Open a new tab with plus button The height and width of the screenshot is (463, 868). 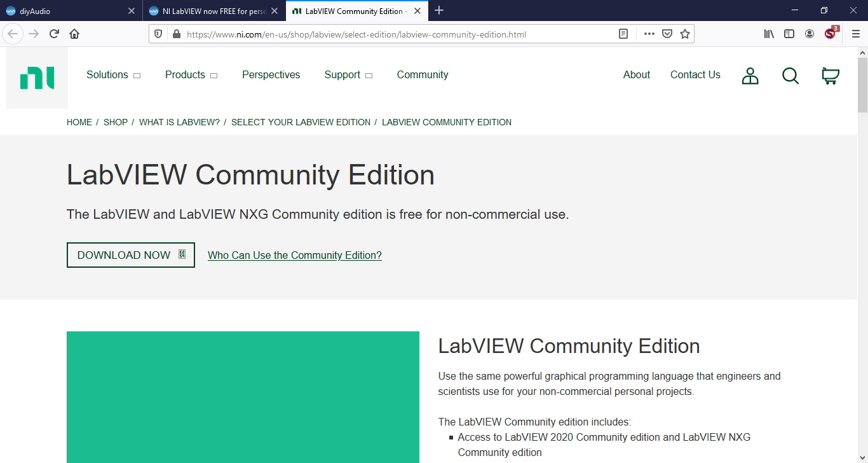coord(439,11)
